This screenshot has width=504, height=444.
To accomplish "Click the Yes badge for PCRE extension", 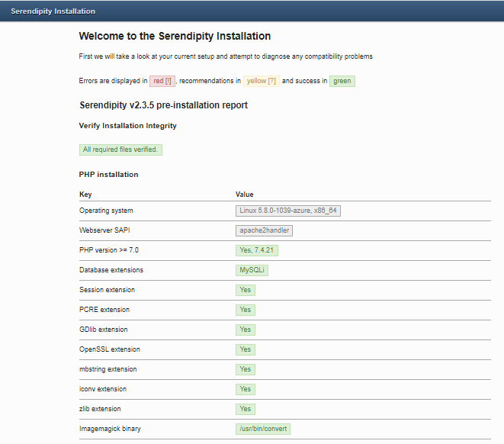I will [245, 310].
